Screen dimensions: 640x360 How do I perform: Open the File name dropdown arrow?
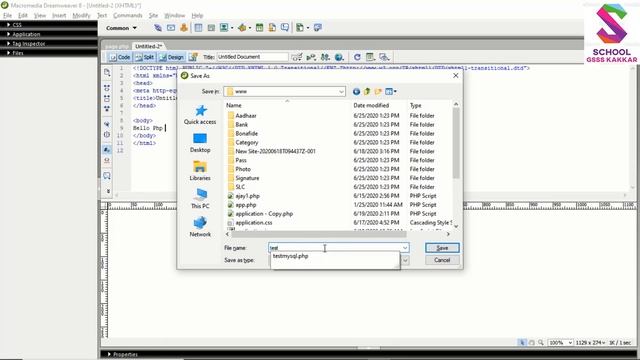click(405, 248)
